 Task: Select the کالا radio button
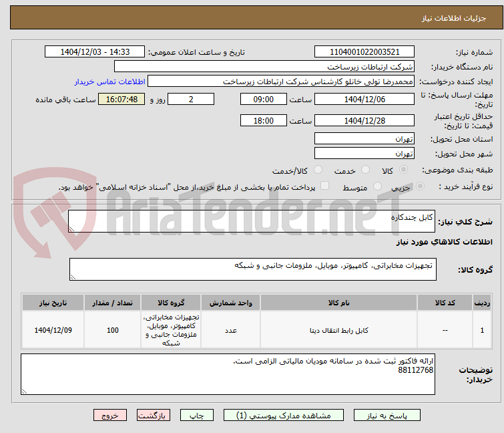click(403, 170)
